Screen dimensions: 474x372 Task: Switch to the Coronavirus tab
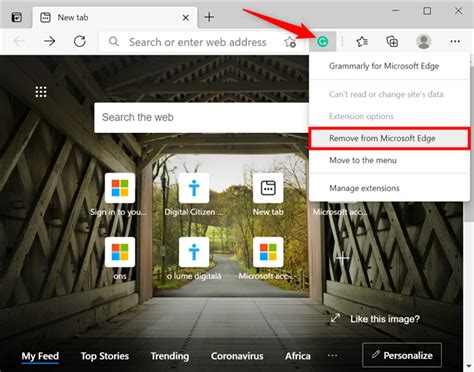click(x=237, y=356)
